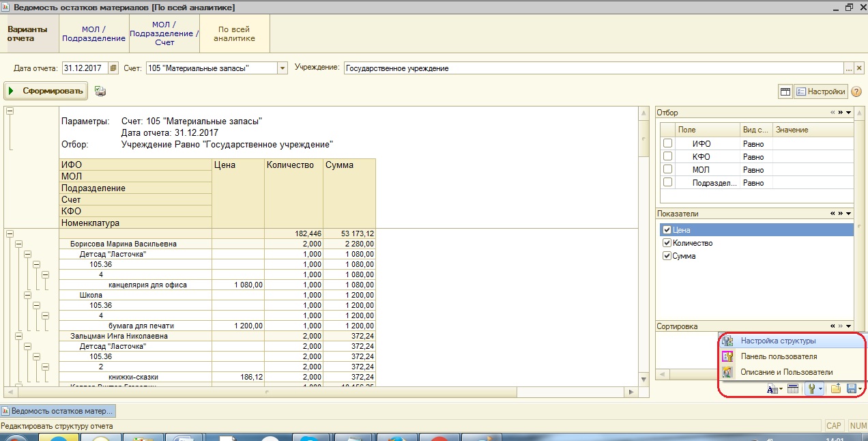Click the table layout icon beside Настройки
Screen dimensions: 868x441
tap(785, 91)
